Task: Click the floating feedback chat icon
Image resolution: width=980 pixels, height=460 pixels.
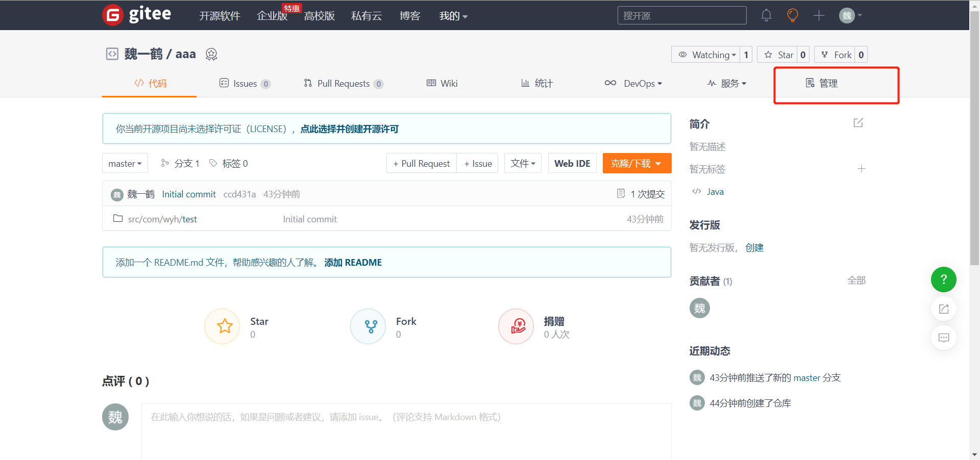Action: pos(943,338)
